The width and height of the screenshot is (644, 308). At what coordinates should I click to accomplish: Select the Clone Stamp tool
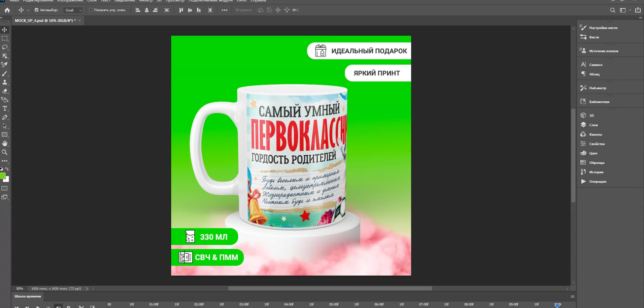(x=5, y=82)
